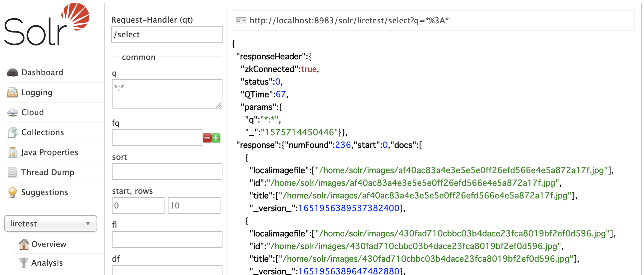Open the Thread Dump page
Viewport: 644px width, 275px height.
[x=48, y=172]
